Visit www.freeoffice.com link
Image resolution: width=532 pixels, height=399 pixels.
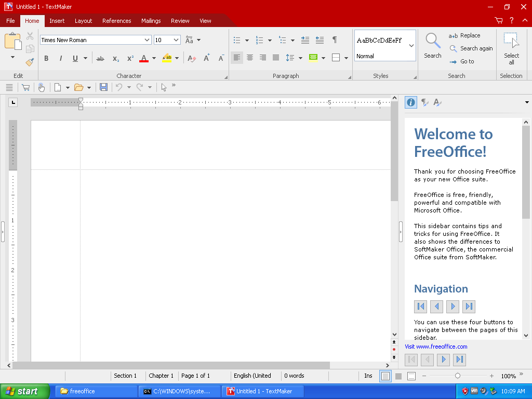point(436,347)
